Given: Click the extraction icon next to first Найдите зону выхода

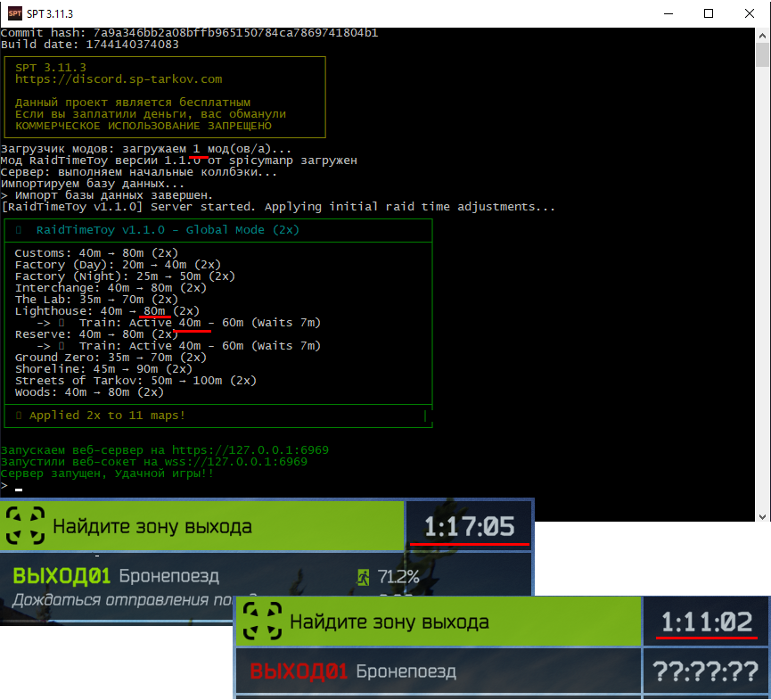Looking at the screenshot, I should 25,526.
